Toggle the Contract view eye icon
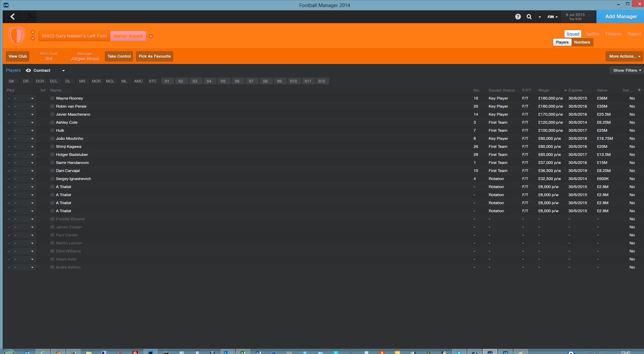Screen dimensions: 644x354 29,70
